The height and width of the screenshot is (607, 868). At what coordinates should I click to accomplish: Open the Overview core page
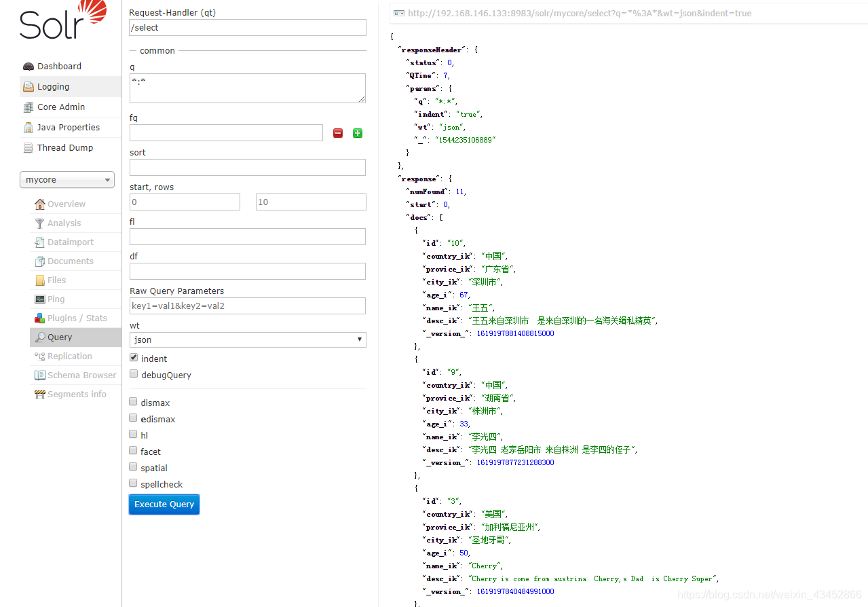coord(75,204)
